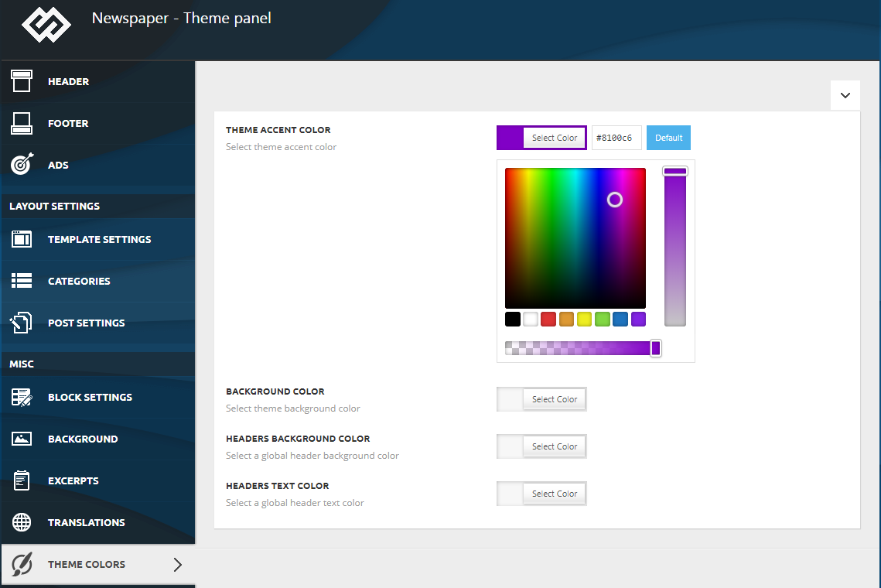
Task: Click Select Color for theme accent
Action: 554,138
